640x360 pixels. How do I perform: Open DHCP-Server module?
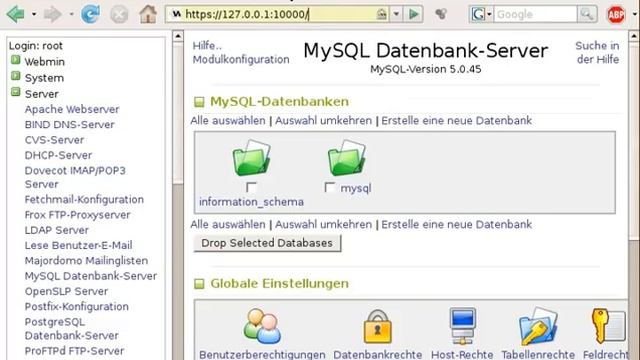(58, 155)
